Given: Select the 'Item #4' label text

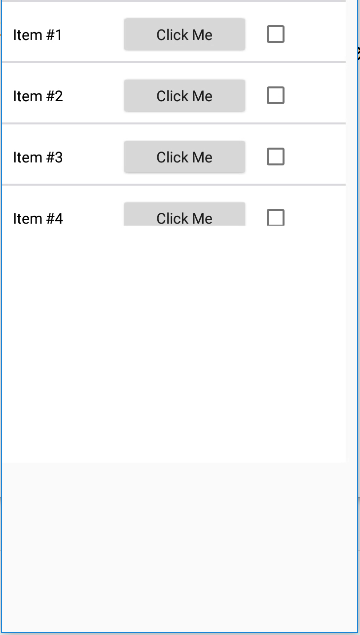Looking at the screenshot, I should click(38, 219).
